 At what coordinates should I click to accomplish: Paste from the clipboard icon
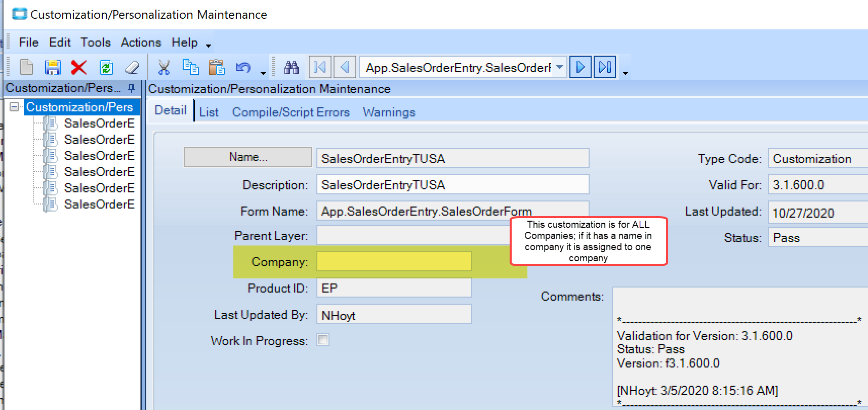coord(217,67)
